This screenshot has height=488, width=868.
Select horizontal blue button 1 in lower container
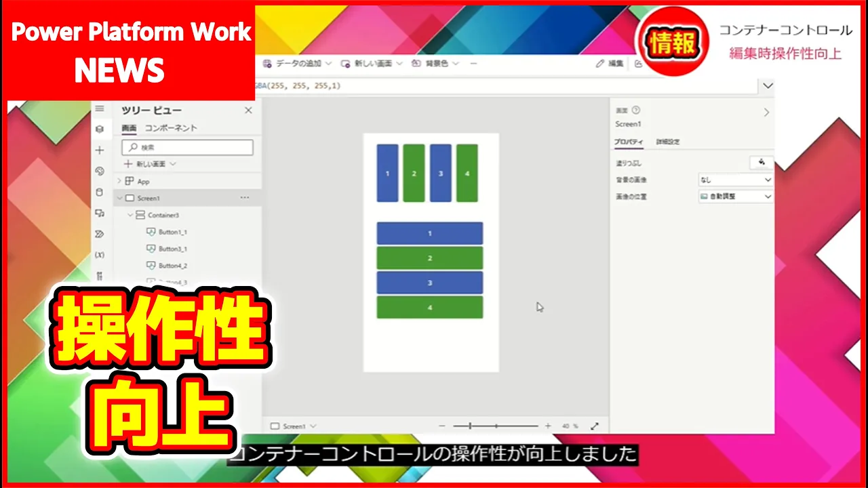click(x=430, y=233)
